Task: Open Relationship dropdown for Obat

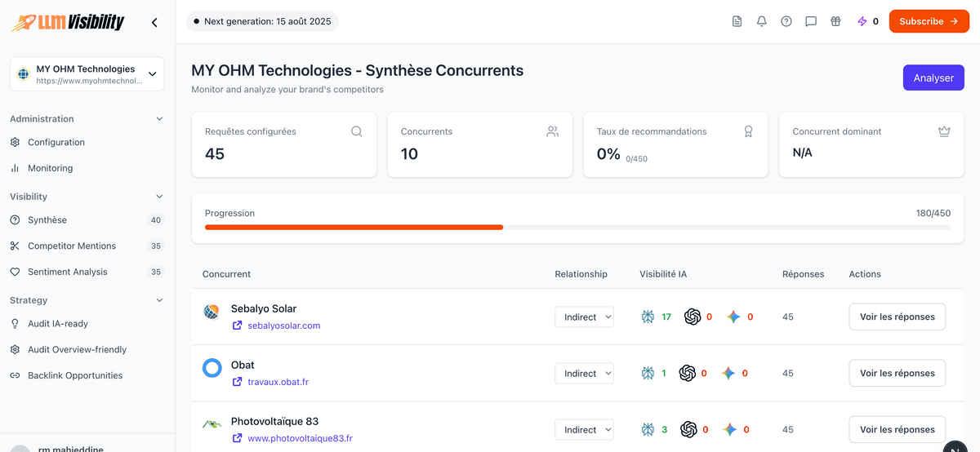Action: pyautogui.click(x=584, y=374)
